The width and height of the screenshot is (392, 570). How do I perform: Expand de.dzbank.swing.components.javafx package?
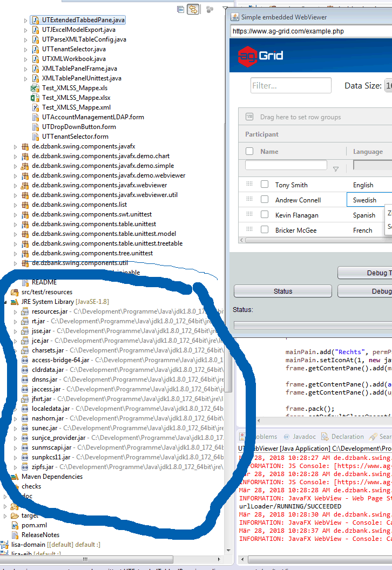(x=16, y=146)
